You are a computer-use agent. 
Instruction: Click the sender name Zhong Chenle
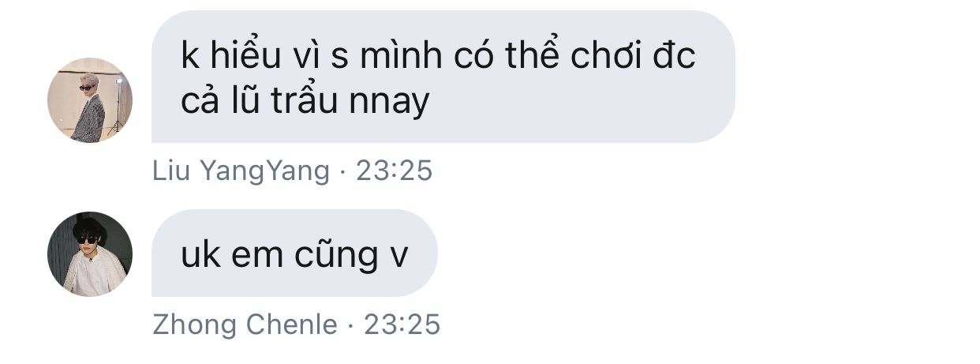coord(245,325)
